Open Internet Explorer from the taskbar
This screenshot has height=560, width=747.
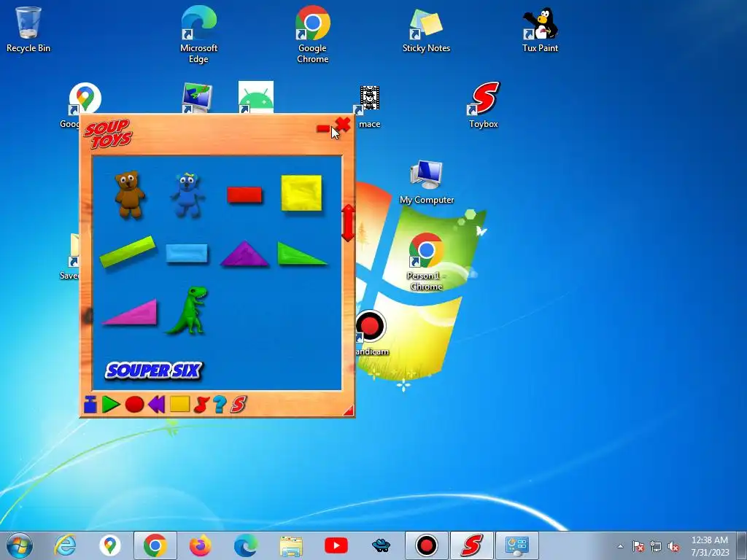point(65,545)
